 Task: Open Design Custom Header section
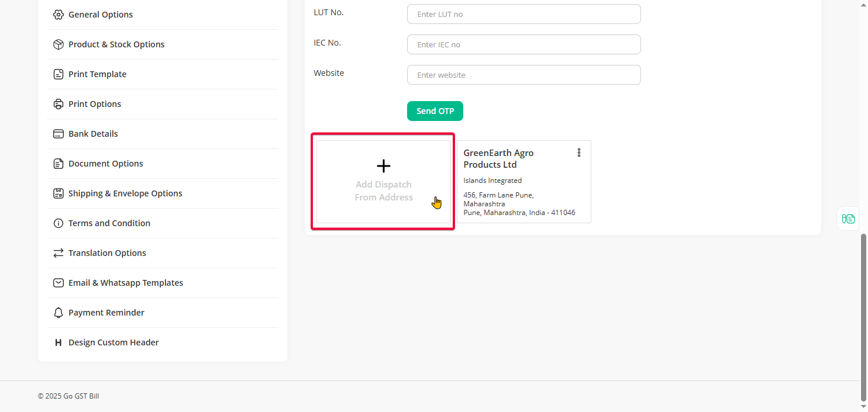point(113,342)
